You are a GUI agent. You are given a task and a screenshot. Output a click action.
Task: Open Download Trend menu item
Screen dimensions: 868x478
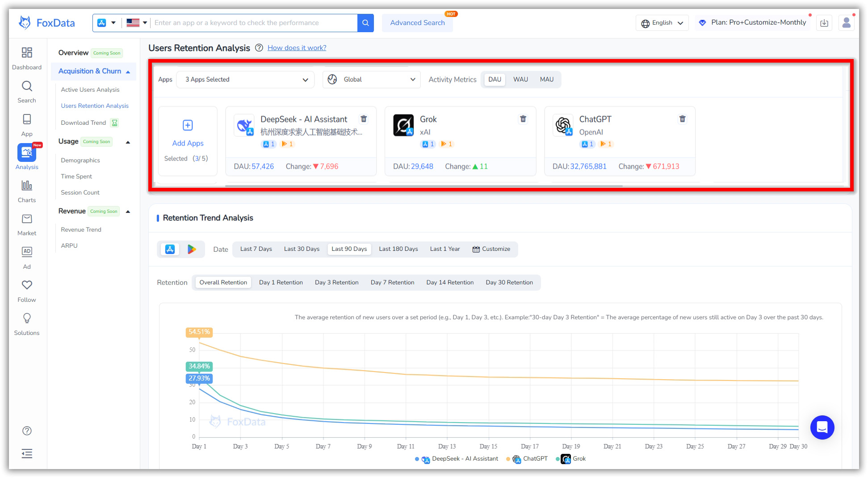click(x=84, y=123)
